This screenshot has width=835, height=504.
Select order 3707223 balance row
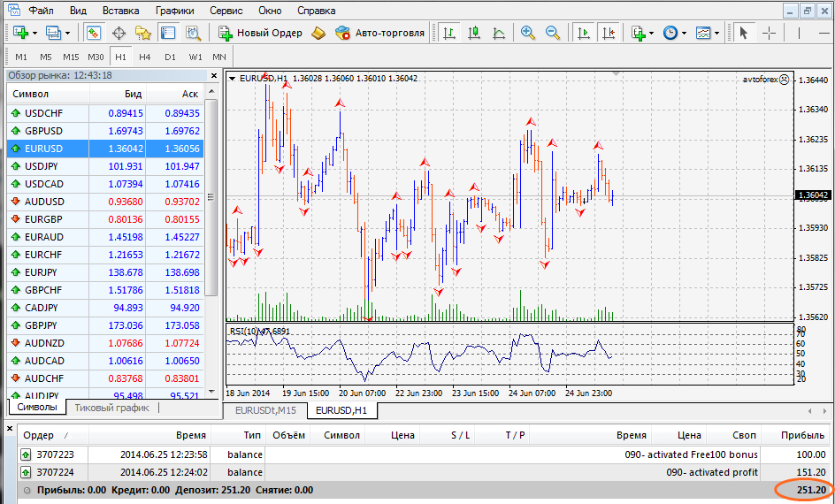(424, 454)
